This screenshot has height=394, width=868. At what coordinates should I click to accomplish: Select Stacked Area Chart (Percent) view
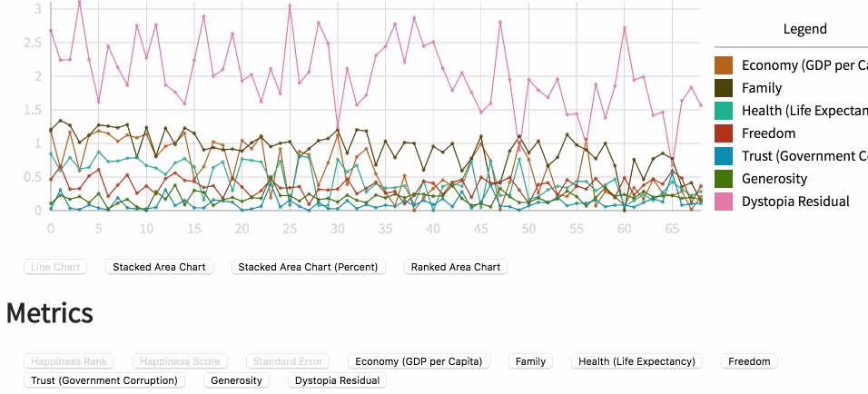(308, 267)
